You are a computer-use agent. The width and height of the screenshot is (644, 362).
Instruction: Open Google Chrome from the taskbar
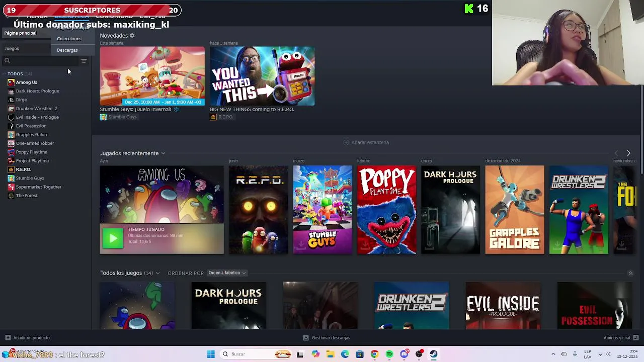click(374, 354)
